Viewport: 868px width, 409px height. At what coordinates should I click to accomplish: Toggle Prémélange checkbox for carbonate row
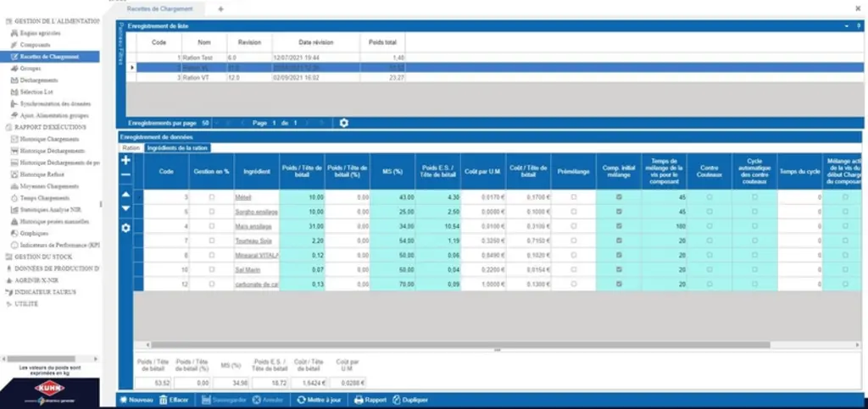(x=574, y=284)
